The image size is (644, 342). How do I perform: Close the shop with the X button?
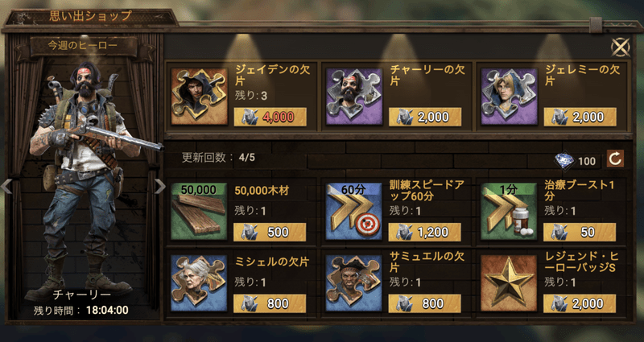[x=620, y=47]
